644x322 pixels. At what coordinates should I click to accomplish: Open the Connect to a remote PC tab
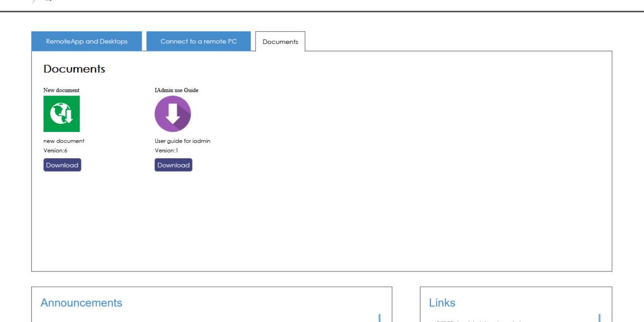point(199,41)
